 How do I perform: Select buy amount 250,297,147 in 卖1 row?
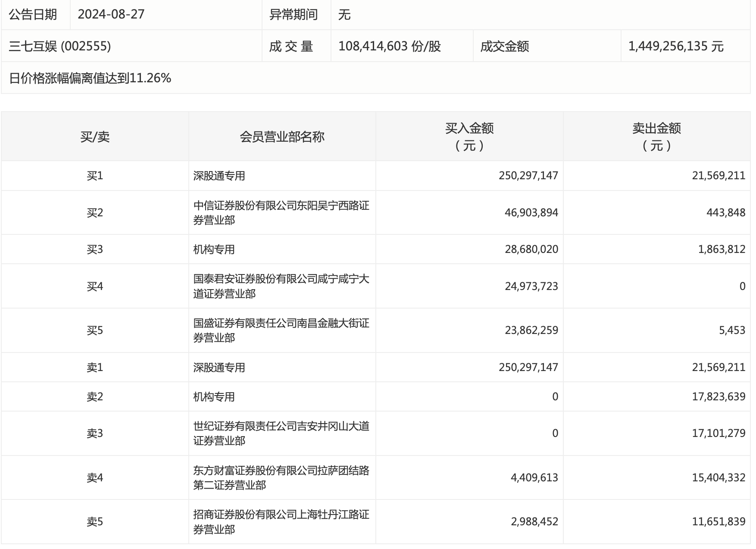pos(528,368)
